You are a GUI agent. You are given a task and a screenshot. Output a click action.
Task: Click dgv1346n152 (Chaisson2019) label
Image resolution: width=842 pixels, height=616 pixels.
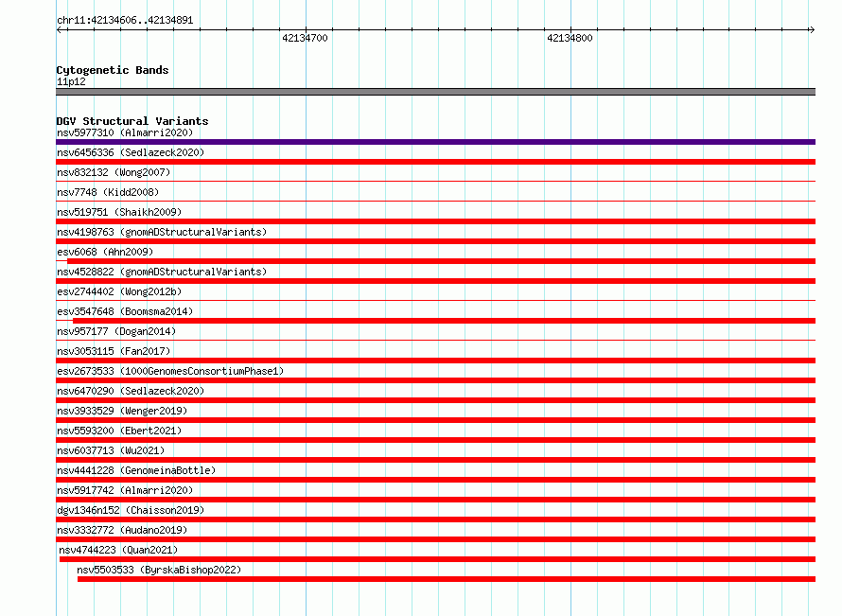(x=131, y=510)
